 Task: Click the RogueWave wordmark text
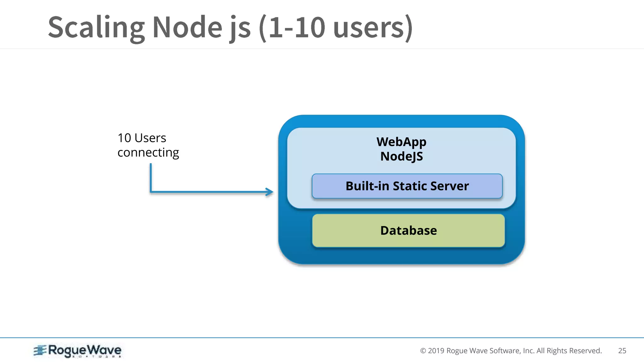tap(84, 350)
